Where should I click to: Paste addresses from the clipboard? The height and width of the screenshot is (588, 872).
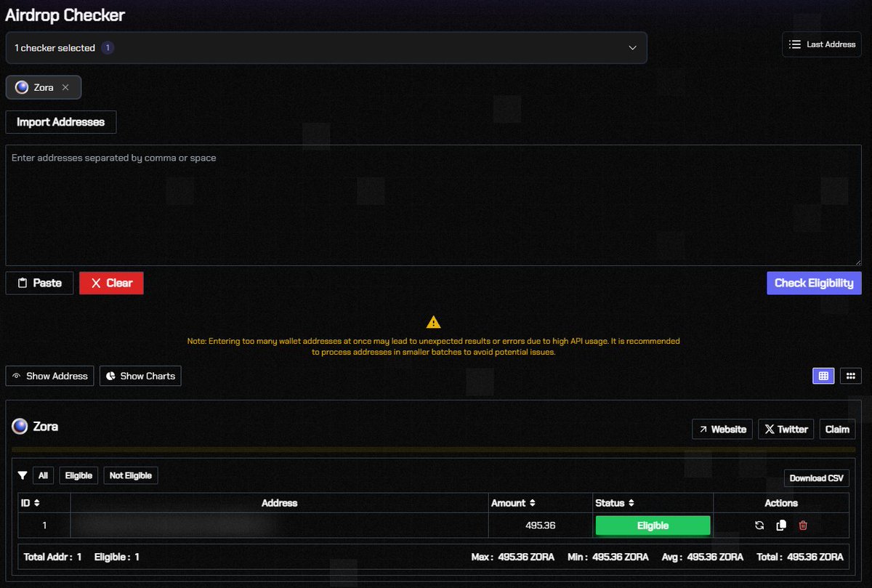coord(39,283)
